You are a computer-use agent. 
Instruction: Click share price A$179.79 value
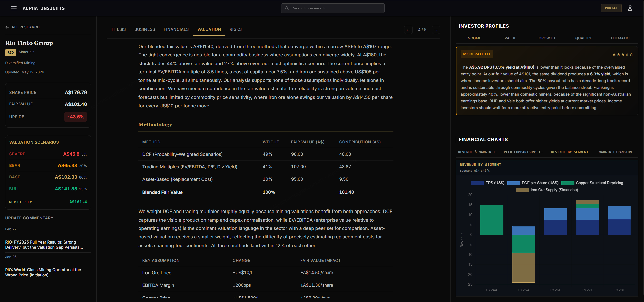click(x=76, y=93)
